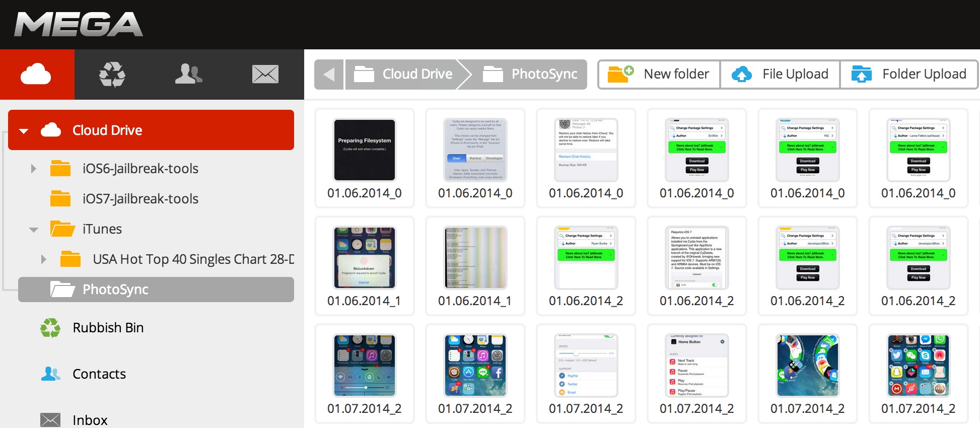Open the Cloud Drive tab with cloud icon
The width and height of the screenshot is (980, 428).
point(37,75)
